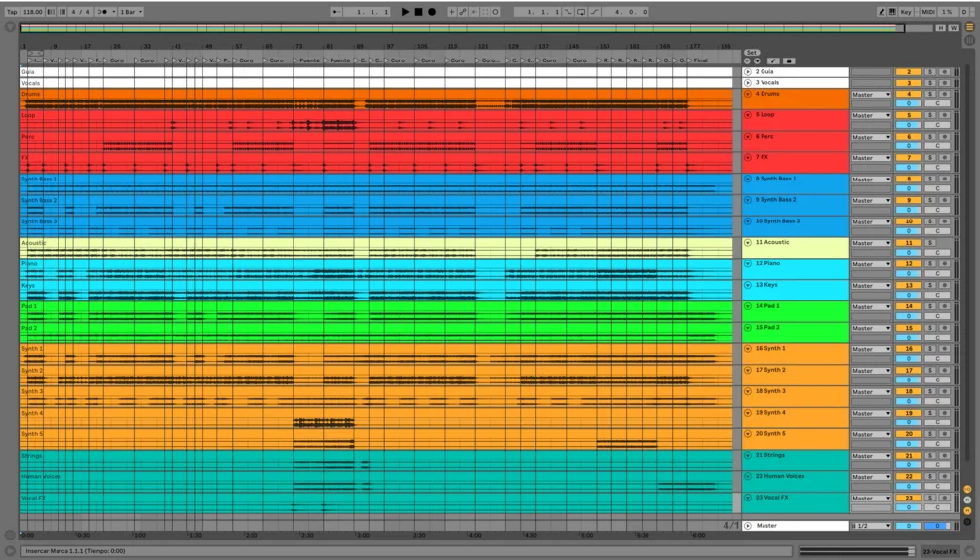The height and width of the screenshot is (560, 980).
Task: Unfold the 2 Guia track
Action: coord(748,72)
